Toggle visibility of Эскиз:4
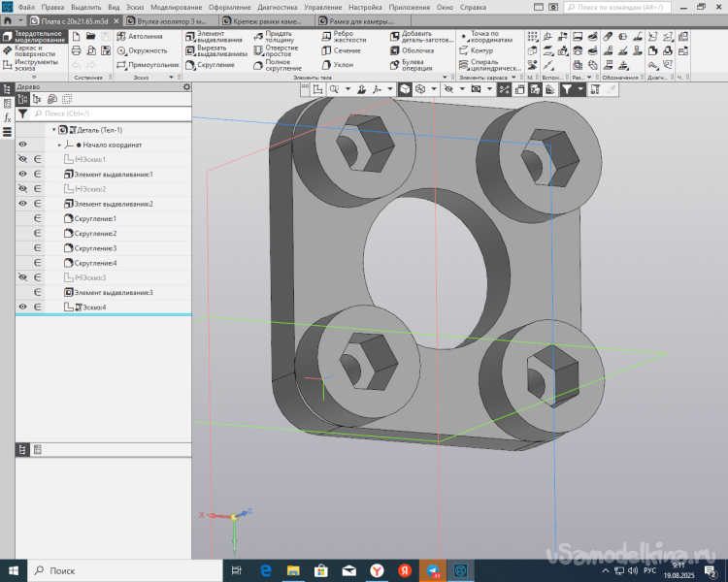The width and height of the screenshot is (728, 582). [22, 307]
